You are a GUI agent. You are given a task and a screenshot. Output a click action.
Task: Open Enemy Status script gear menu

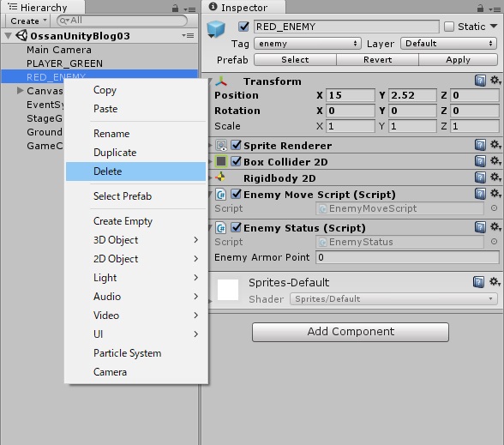click(x=495, y=227)
